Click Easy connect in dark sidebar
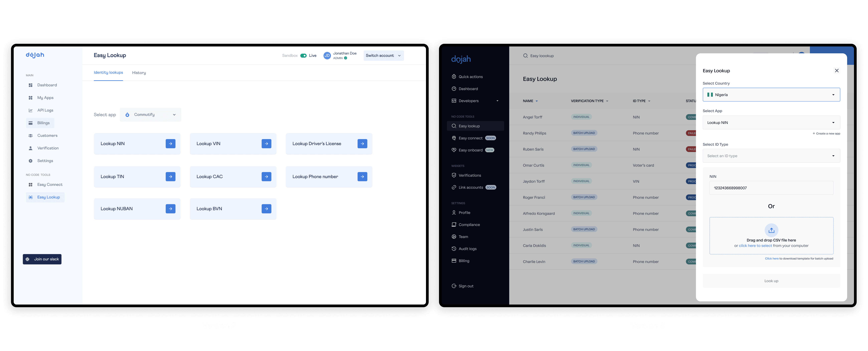Screen dimensions: 868x351 [470, 138]
